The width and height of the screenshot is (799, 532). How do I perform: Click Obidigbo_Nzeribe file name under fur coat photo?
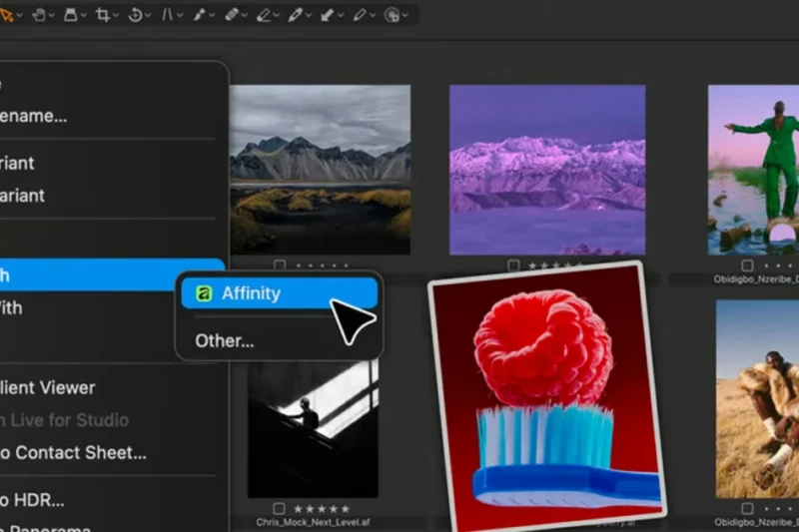(x=756, y=522)
